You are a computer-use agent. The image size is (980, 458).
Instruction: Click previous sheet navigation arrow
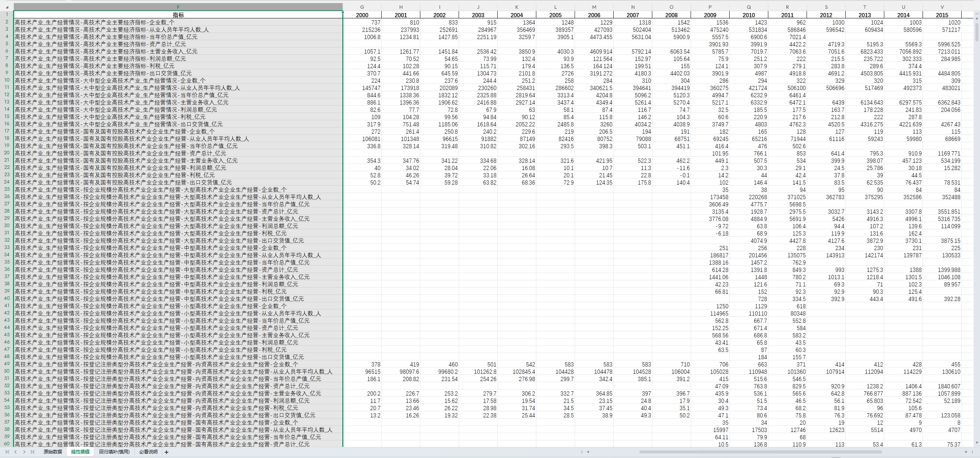(x=16, y=452)
